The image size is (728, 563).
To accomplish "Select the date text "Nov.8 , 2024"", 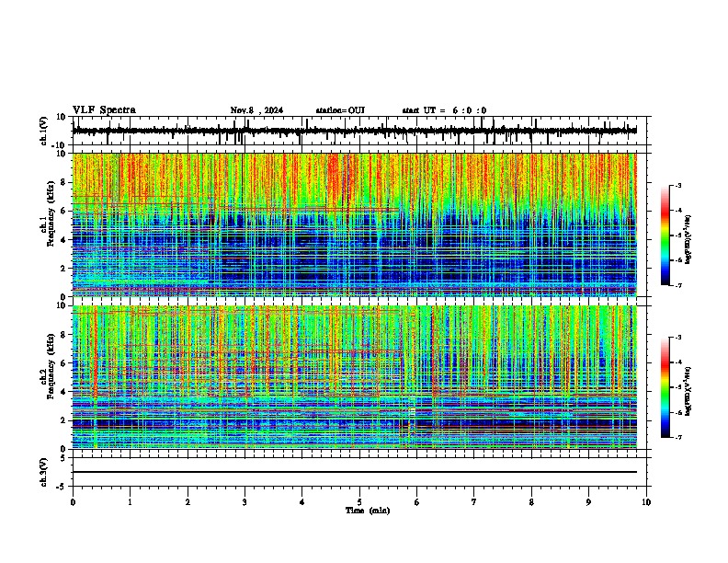I will pyautogui.click(x=256, y=110).
